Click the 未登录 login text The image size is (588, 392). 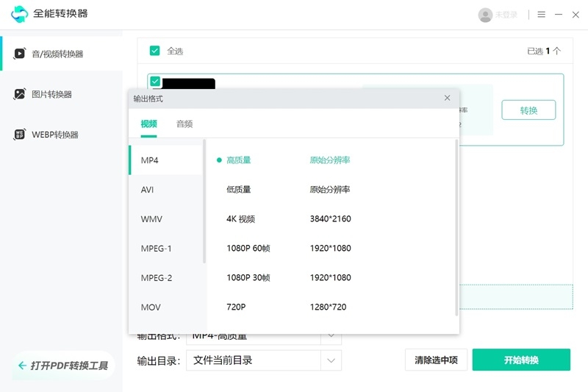506,15
